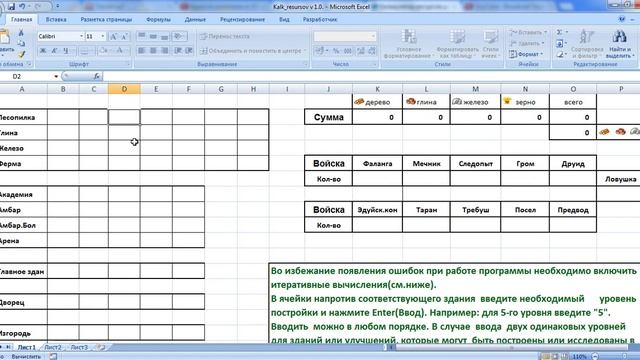Open Найти и выделить menu
The width and height of the screenshot is (640, 360).
point(620,44)
